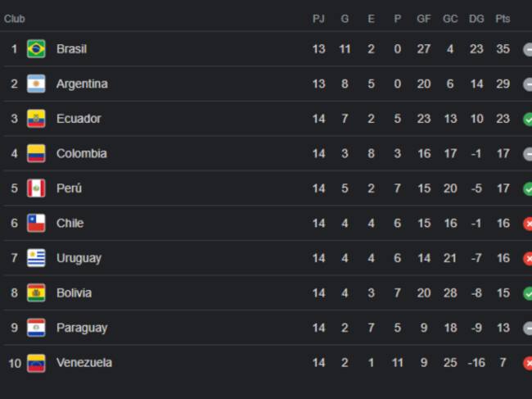
Task: Click the Ecuador flag icon
Action: (36, 119)
